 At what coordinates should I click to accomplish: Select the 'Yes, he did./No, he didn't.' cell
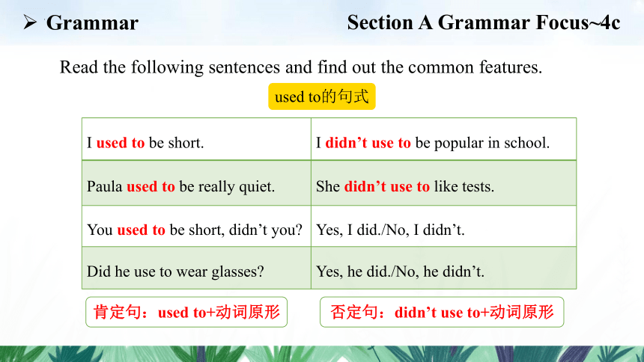click(x=443, y=268)
